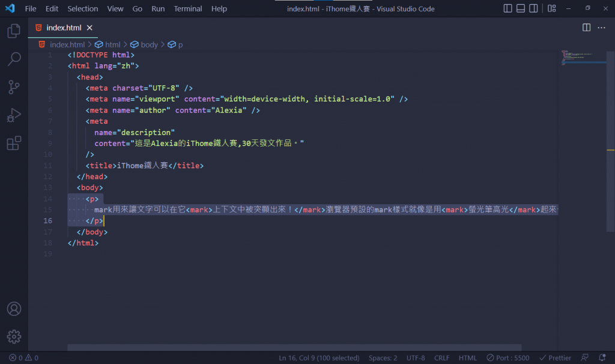Click the viewport meta tag line
The width and height of the screenshot is (615, 364).
(247, 99)
